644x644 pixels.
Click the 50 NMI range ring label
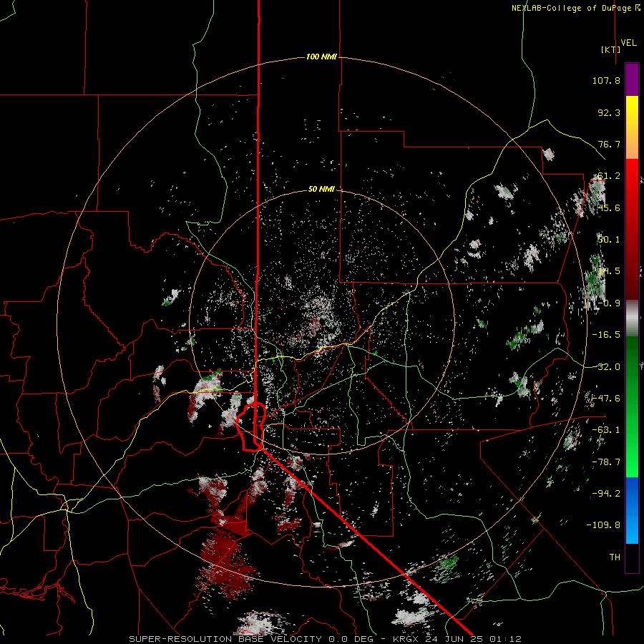pyautogui.click(x=321, y=190)
